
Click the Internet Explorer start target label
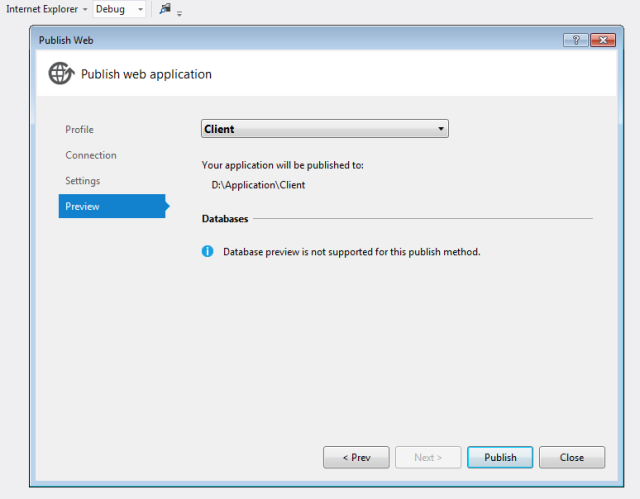pos(42,9)
